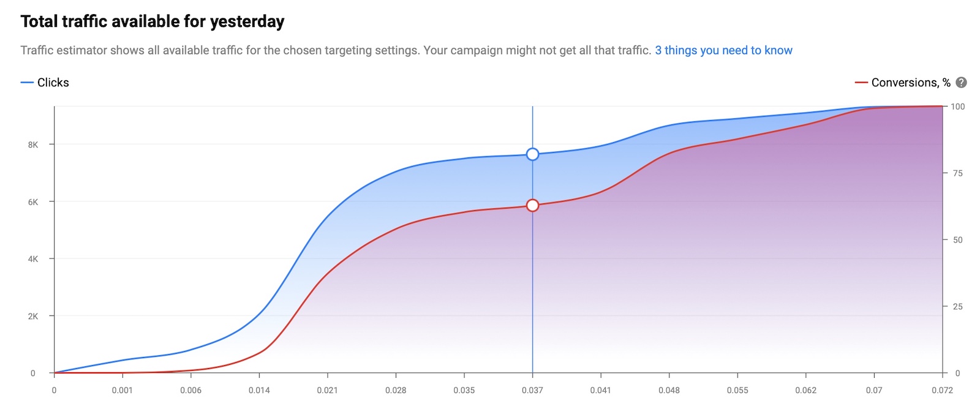Click the help icon beside Conversions, %
The width and height of the screenshot is (980, 417).
(x=961, y=83)
